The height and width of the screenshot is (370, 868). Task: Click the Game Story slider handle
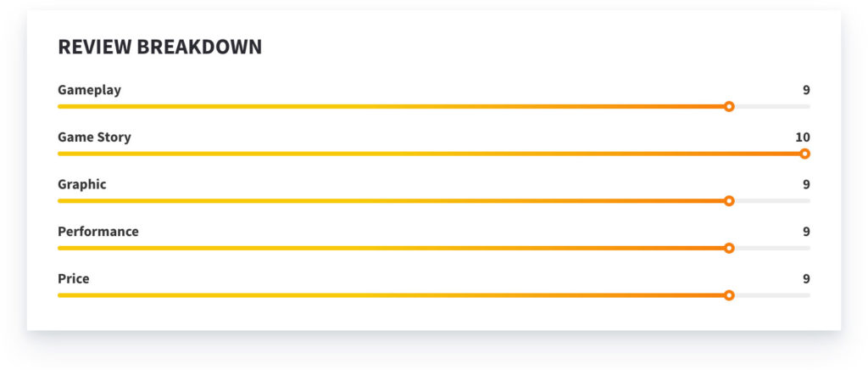click(x=804, y=154)
